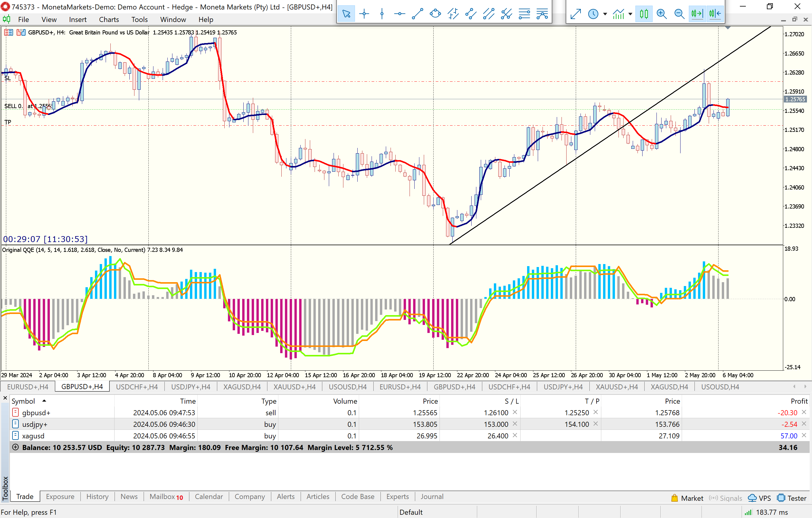Open the timeframe dropdown arrow next to the clock
The image size is (812, 518).
click(x=605, y=14)
